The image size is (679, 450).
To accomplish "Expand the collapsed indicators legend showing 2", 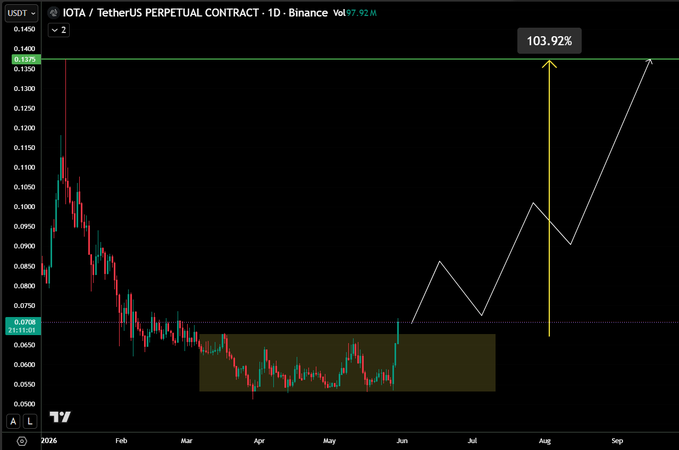I will (x=59, y=30).
